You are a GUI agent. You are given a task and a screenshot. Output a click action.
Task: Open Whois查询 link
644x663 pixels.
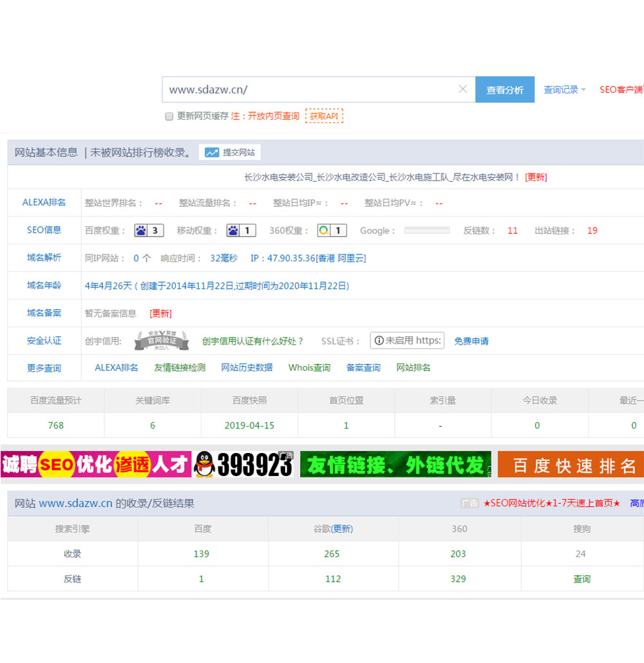[309, 367]
